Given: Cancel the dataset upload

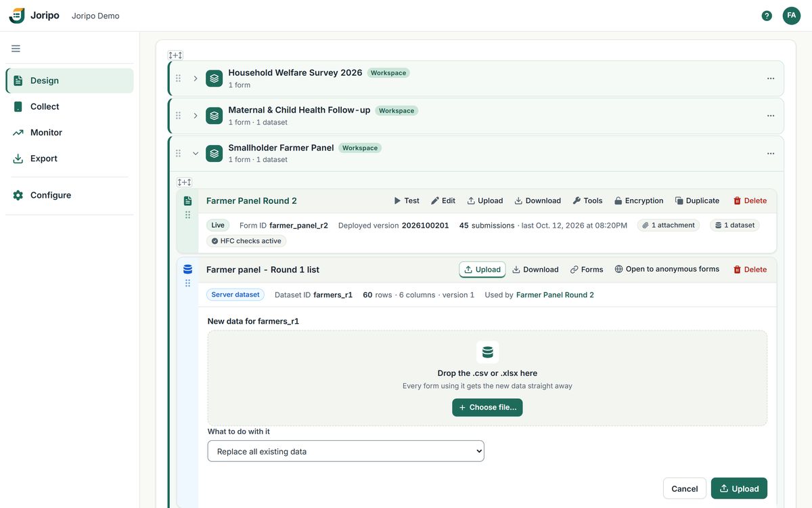Looking at the screenshot, I should 685,488.
